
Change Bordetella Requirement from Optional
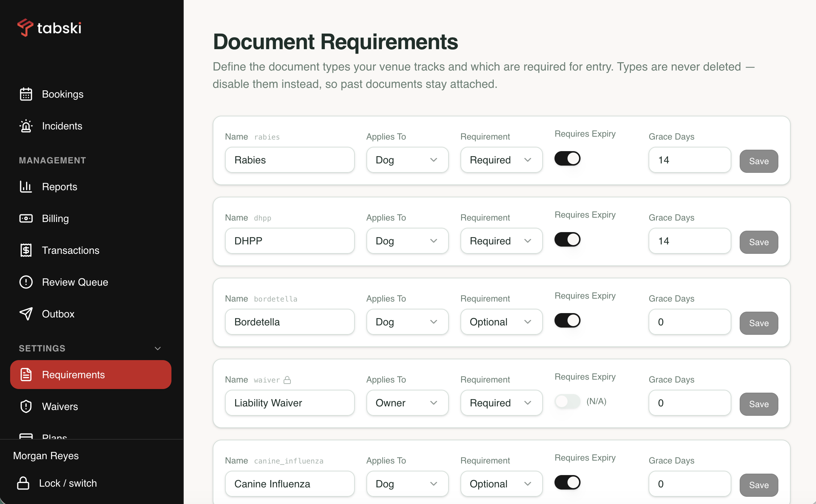pos(501,322)
